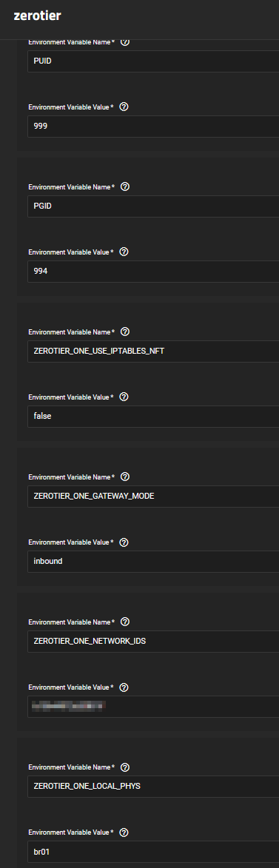279x868 pixels.
Task: Click the zerotier title in header
Action: coord(38,16)
